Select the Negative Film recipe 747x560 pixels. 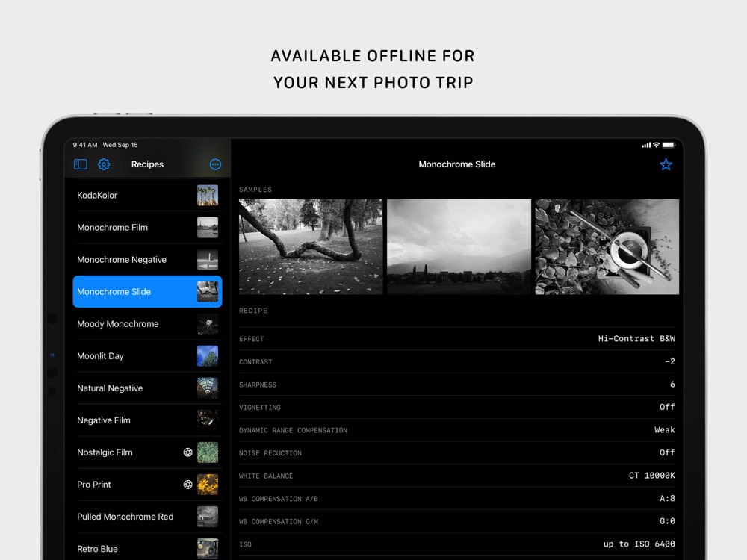pos(147,420)
